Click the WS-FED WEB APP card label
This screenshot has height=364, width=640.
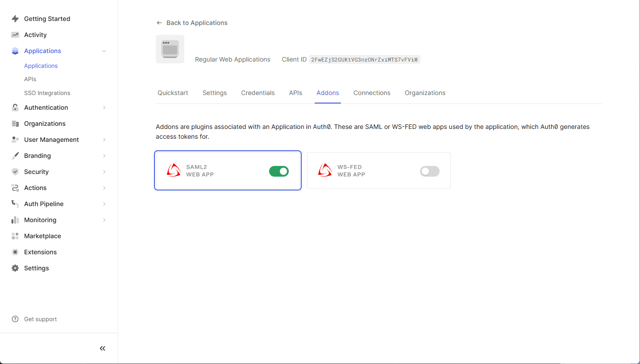(351, 171)
